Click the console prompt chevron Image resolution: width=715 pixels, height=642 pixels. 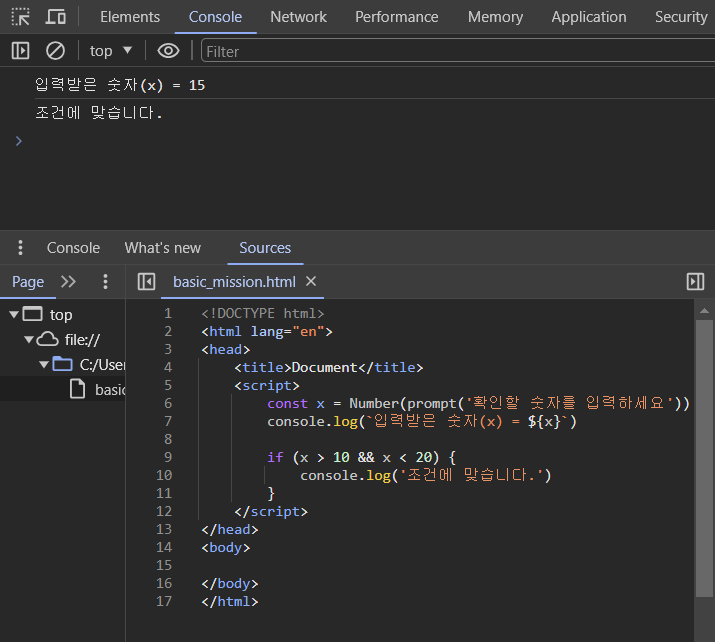[x=19, y=141]
